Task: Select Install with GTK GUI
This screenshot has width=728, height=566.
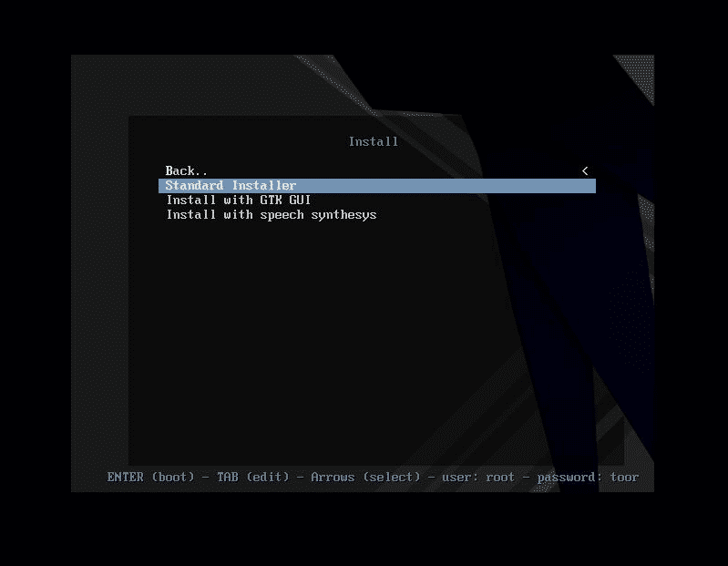Action: click(239, 201)
